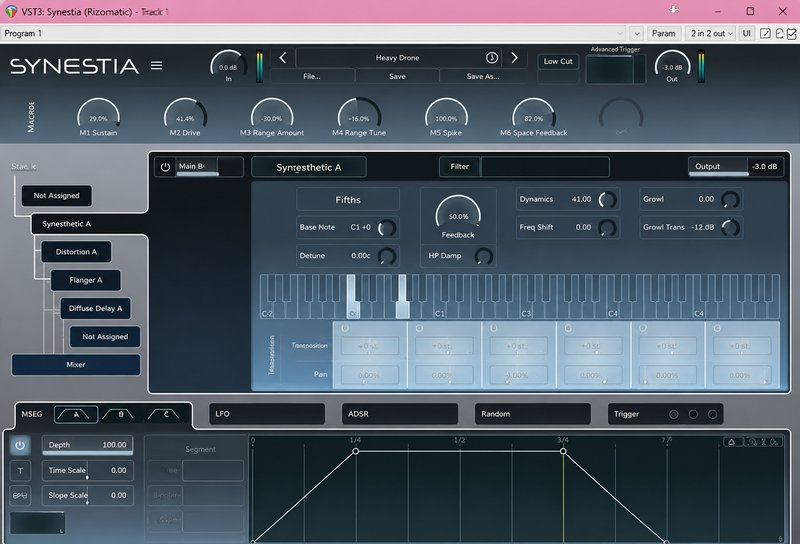This screenshot has width=800, height=544.
Task: Click the Save preset button
Action: click(x=397, y=77)
